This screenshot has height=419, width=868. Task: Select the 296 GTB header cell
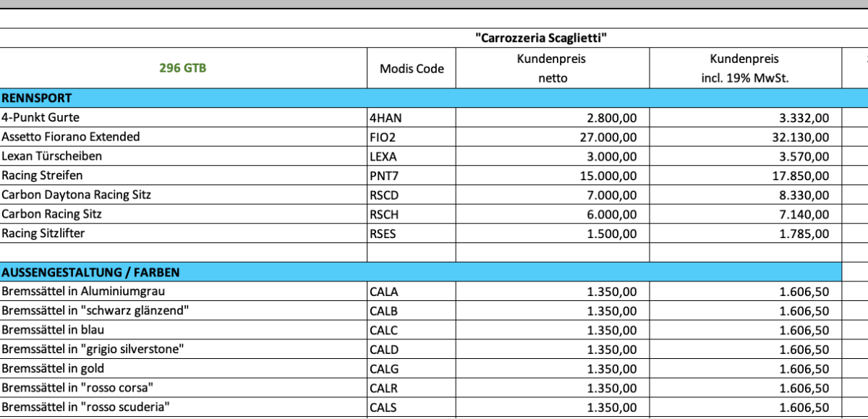(x=183, y=68)
